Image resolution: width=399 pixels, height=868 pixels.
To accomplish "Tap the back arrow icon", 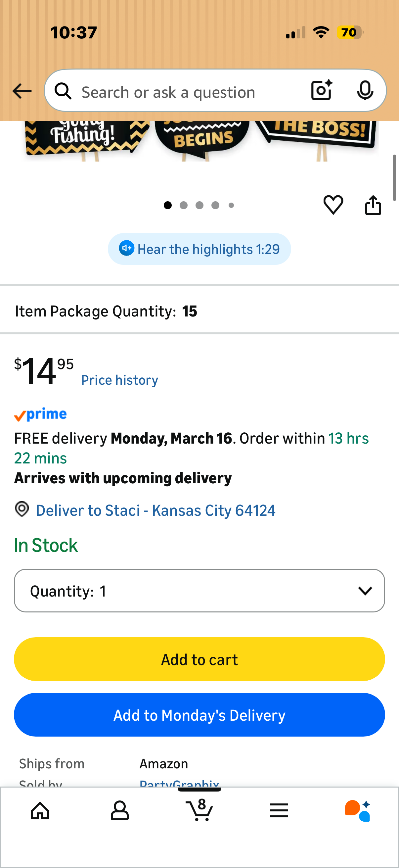I will 22,91.
